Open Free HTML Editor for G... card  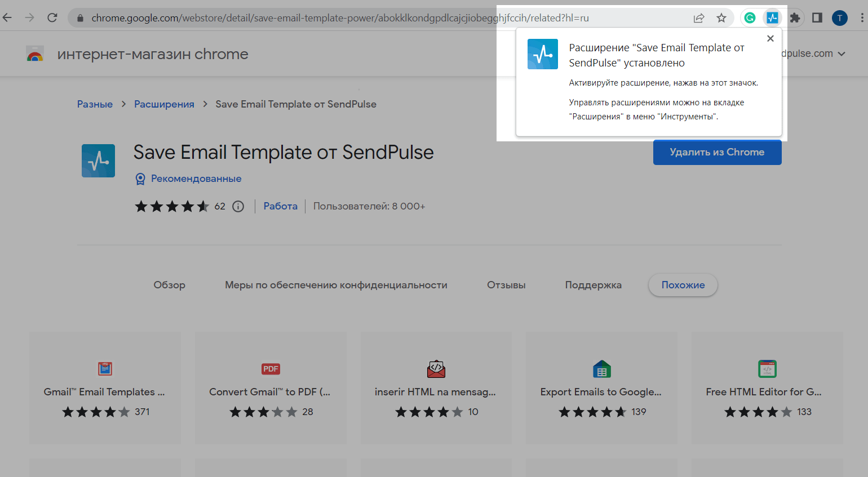767,388
